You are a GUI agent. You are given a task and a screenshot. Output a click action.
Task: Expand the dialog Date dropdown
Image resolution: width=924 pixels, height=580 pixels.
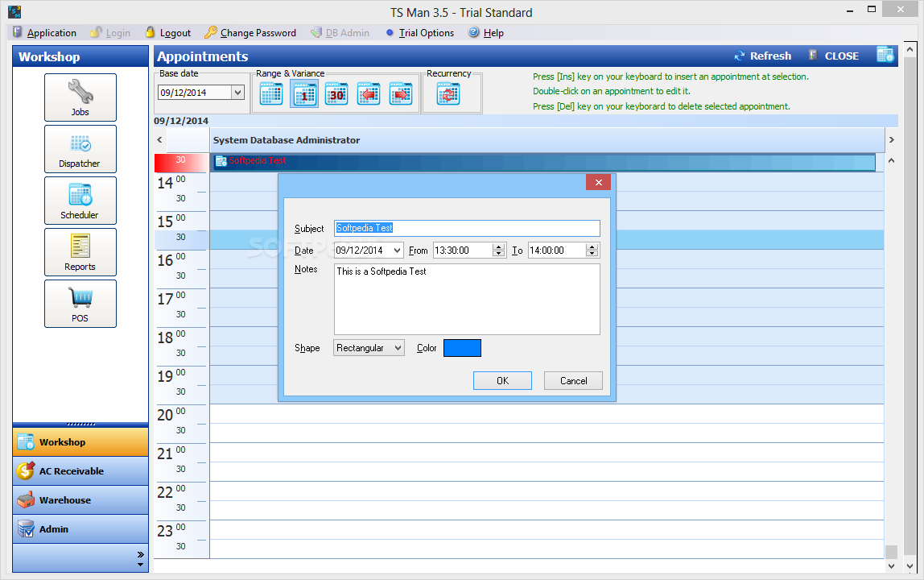pyautogui.click(x=397, y=251)
